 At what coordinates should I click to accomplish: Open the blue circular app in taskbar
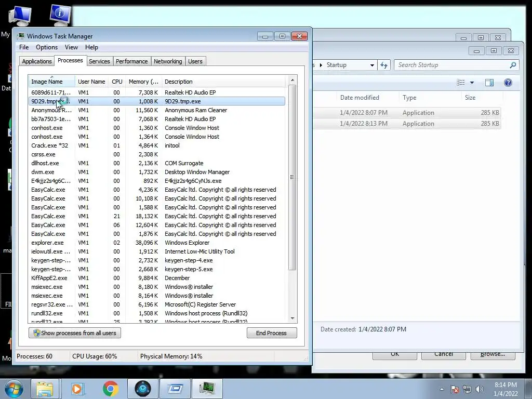point(142,389)
